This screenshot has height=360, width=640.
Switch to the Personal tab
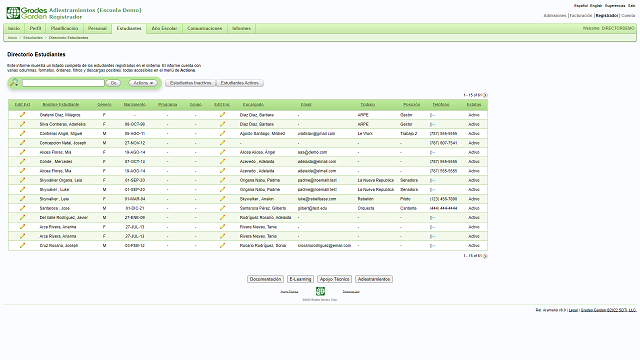[97, 29]
